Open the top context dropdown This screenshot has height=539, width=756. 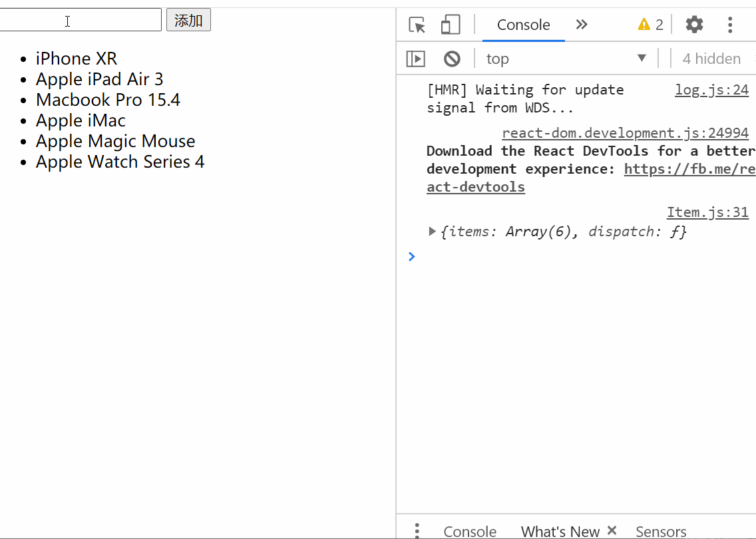point(566,59)
